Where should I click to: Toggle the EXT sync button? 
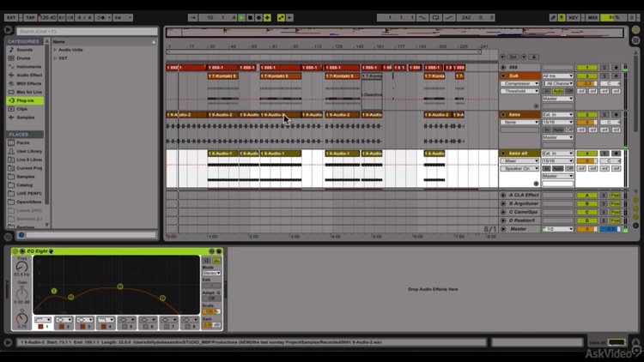pos(11,18)
